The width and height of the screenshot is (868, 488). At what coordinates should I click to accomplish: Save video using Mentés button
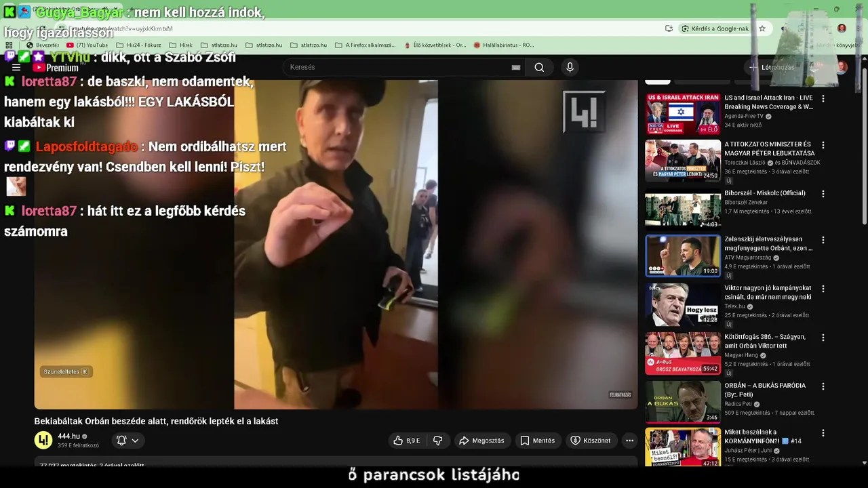[x=538, y=441]
